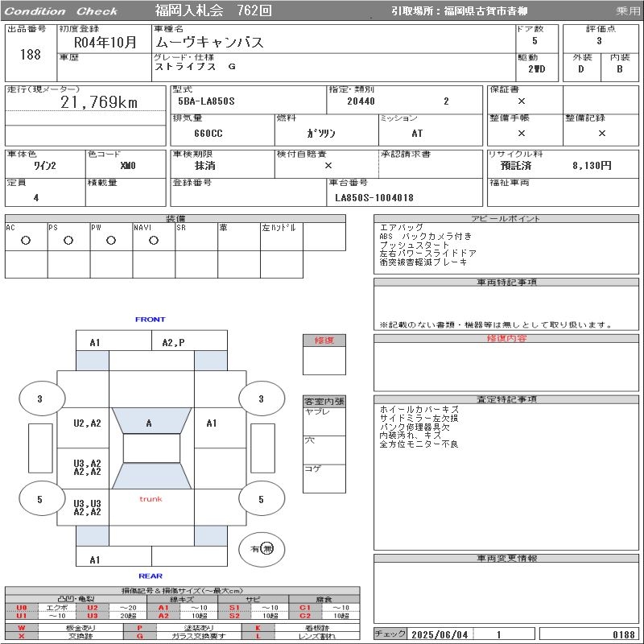This screenshot has height=644, width=644.
Task: Click the lot number 188
Action: 31,55
